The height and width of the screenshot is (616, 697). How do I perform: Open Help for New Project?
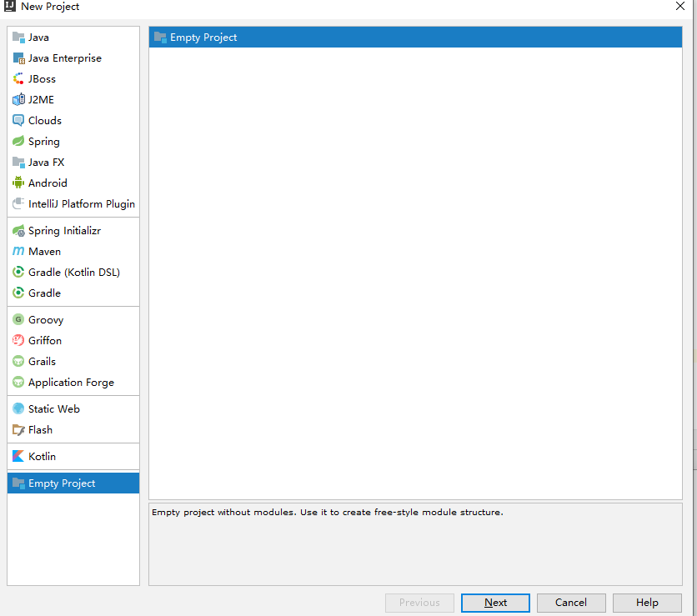pos(647,603)
